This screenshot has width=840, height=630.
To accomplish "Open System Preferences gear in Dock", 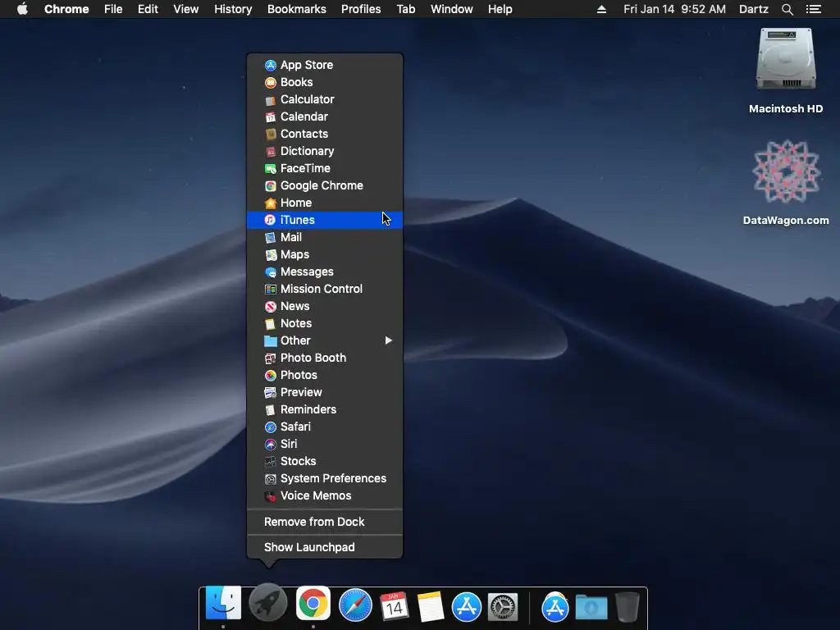I will (503, 608).
